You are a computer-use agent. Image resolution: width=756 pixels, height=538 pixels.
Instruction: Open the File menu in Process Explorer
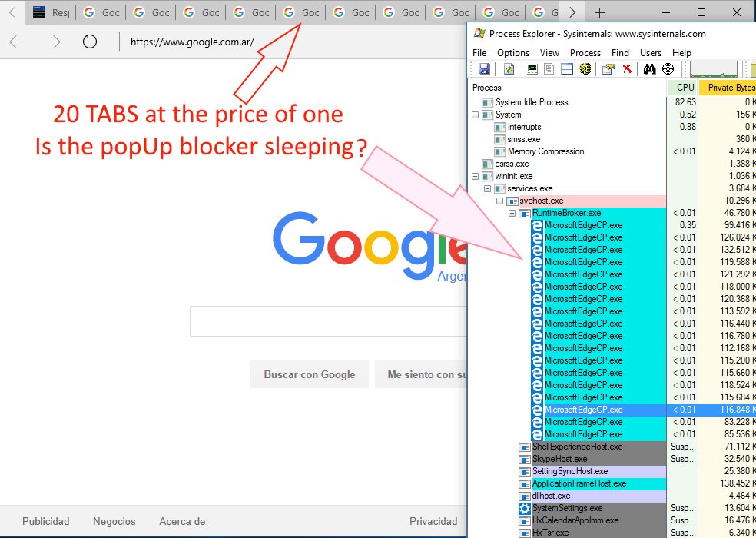coord(479,52)
